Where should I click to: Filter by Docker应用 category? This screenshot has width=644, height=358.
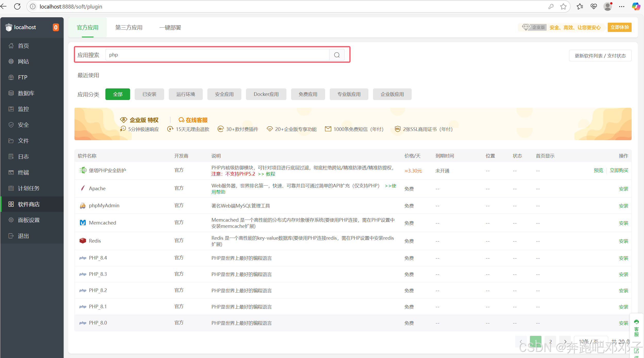[x=266, y=94]
